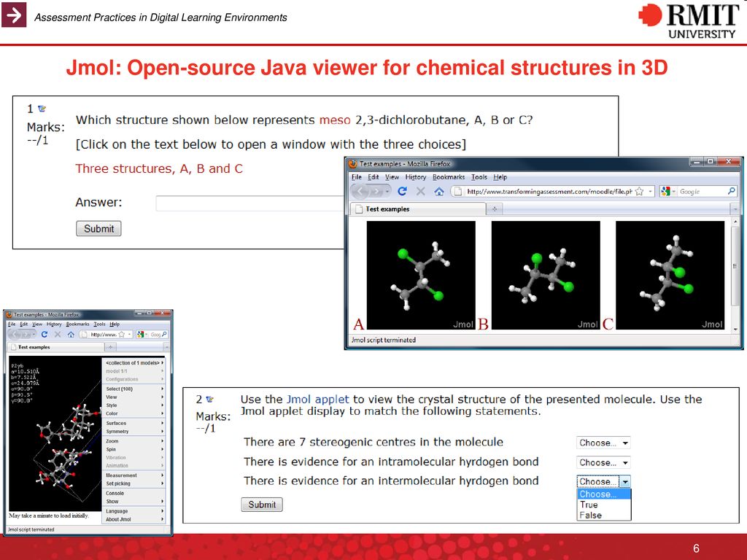Expand the View submenu in Jmol menu

(x=134, y=397)
